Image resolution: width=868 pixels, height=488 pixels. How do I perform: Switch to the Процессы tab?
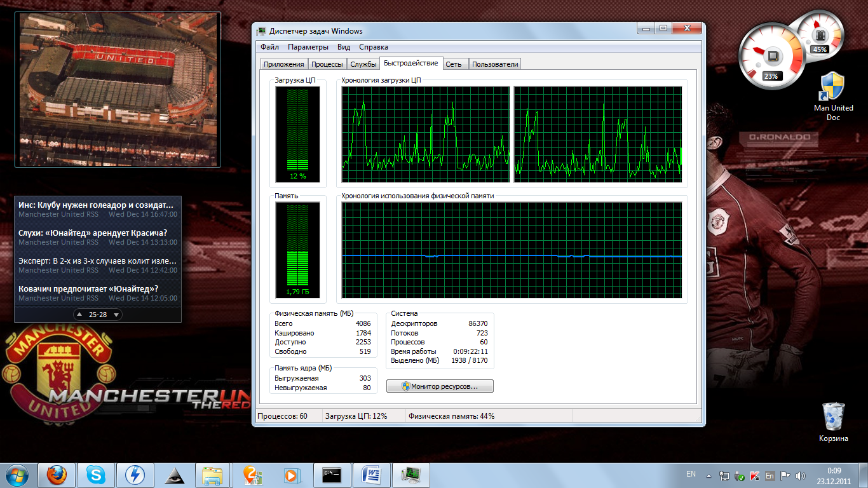[327, 64]
